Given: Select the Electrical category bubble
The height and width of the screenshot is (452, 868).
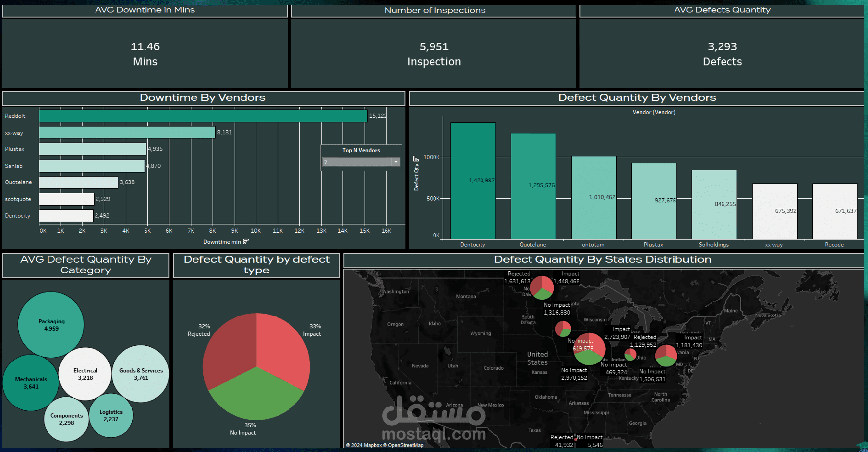Looking at the screenshot, I should [x=85, y=374].
